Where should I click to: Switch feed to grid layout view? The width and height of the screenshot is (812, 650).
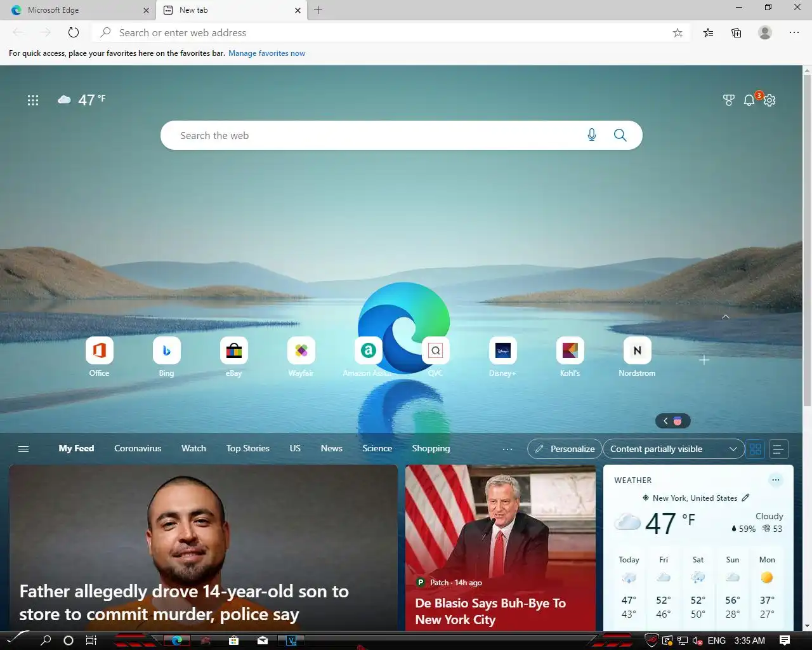pyautogui.click(x=755, y=449)
